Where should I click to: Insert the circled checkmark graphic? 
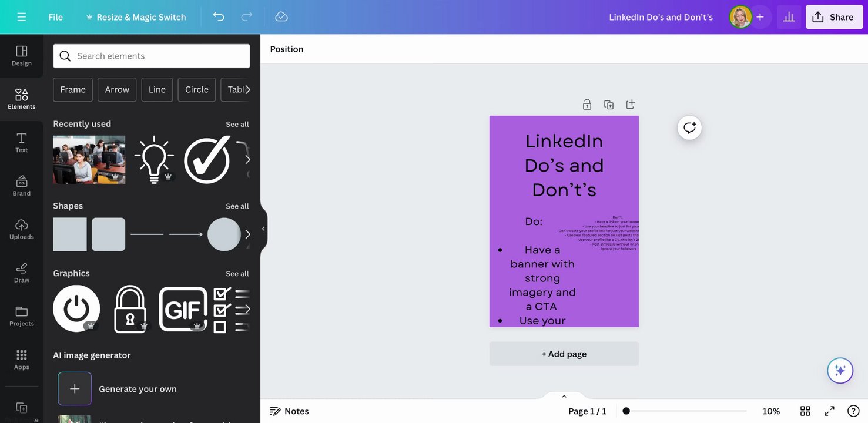(x=207, y=160)
